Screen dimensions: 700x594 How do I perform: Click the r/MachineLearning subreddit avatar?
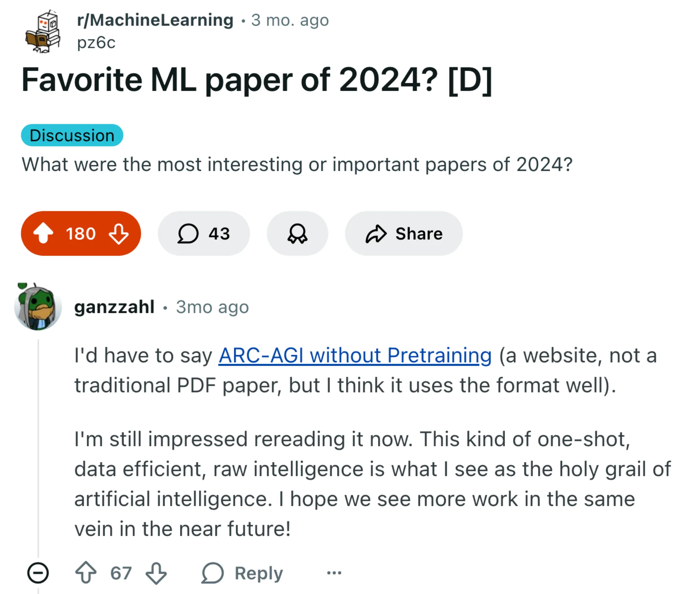(43, 31)
